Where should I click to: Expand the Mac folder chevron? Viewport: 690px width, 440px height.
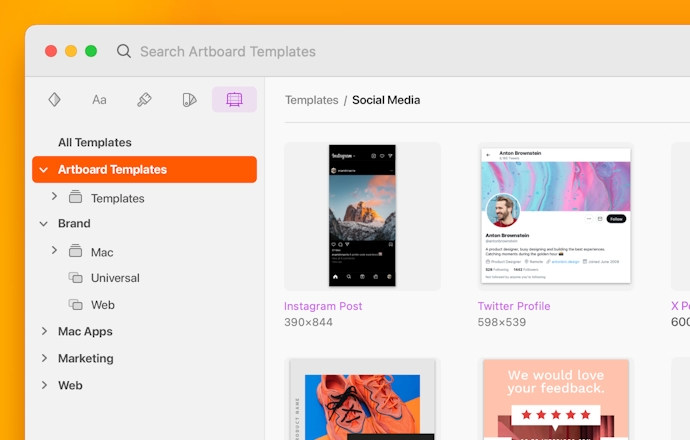(54, 250)
